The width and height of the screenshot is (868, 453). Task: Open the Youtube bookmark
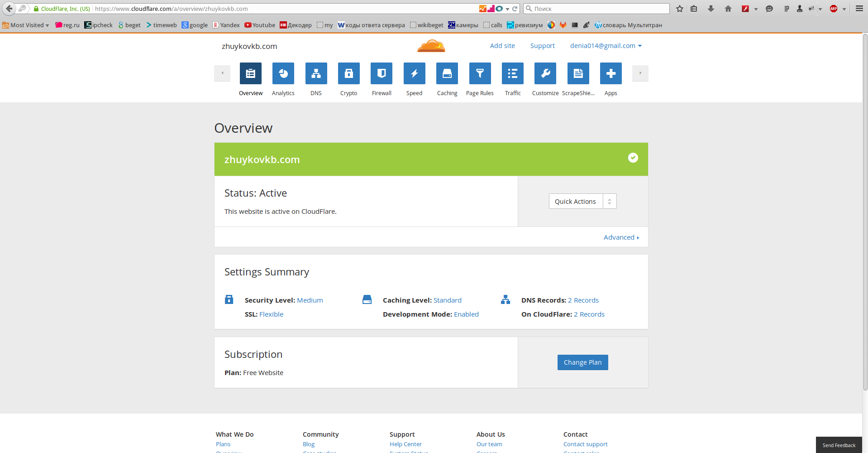tap(260, 25)
